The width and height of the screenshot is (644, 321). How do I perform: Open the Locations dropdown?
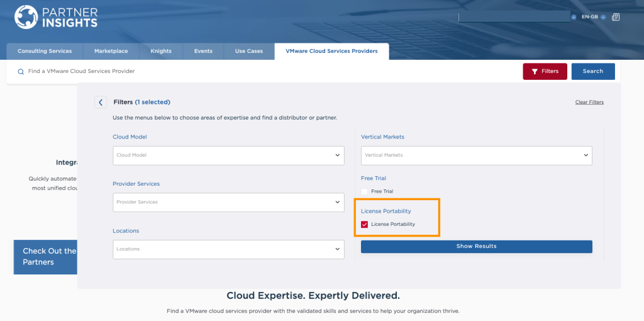pyautogui.click(x=228, y=249)
